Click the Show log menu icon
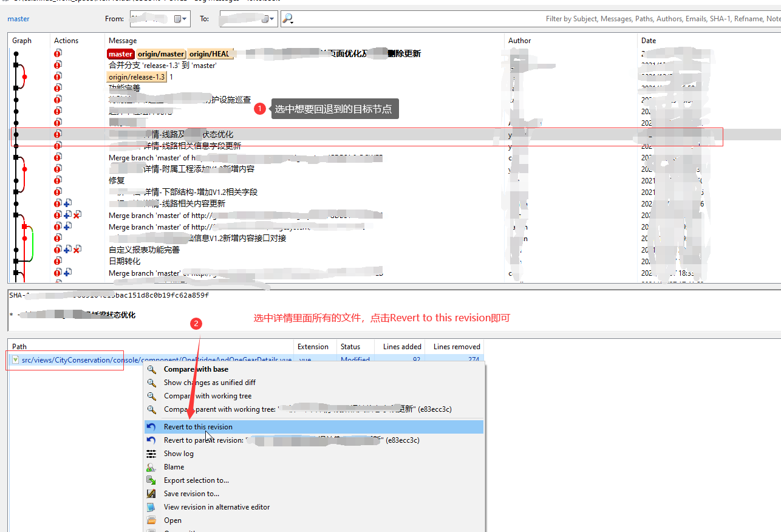 pyautogui.click(x=152, y=454)
